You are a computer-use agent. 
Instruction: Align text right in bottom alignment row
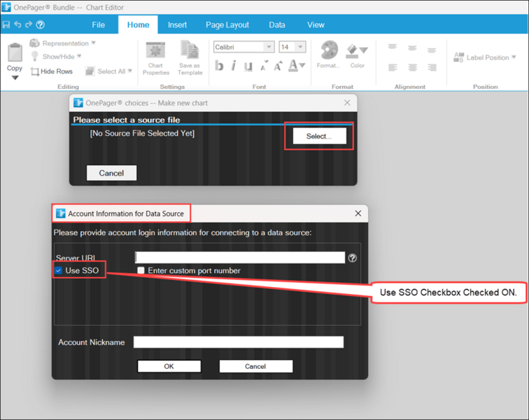point(432,67)
